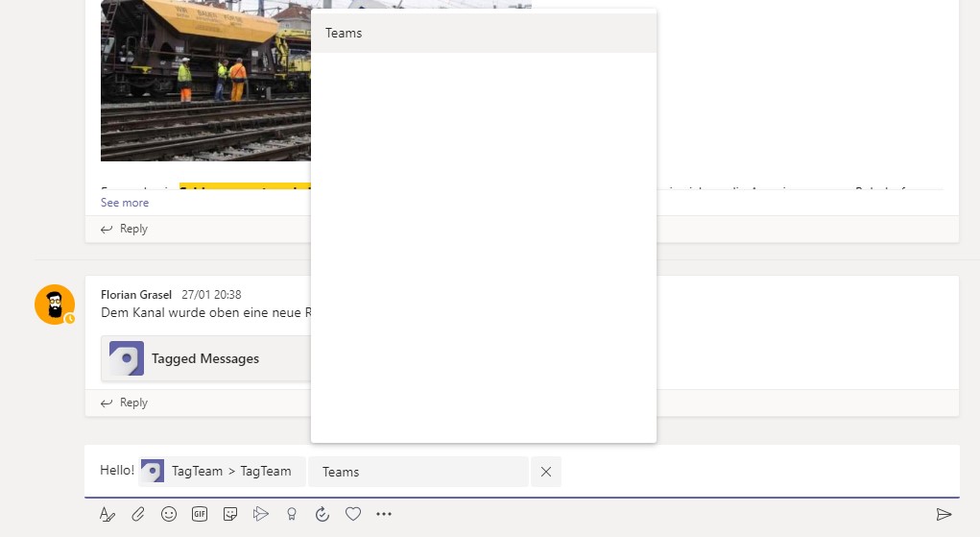Select the Teams suggestion in the dropdown list
This screenshot has width=980, height=537.
(484, 34)
